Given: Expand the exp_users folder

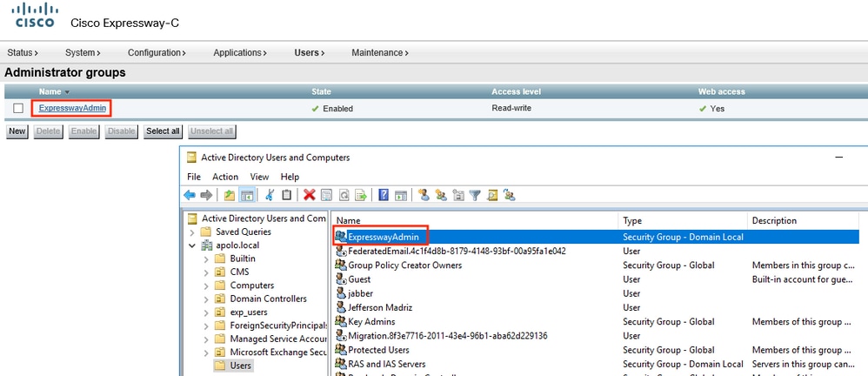Looking at the screenshot, I should [x=206, y=312].
